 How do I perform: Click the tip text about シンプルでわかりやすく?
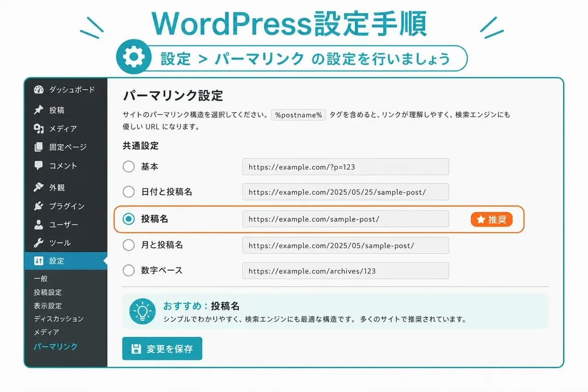(x=315, y=318)
